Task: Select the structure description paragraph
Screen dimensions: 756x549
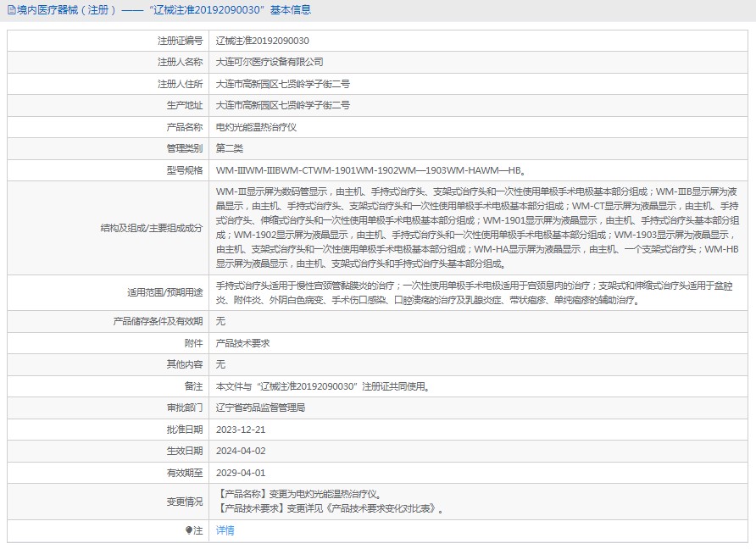Action: tap(477, 228)
